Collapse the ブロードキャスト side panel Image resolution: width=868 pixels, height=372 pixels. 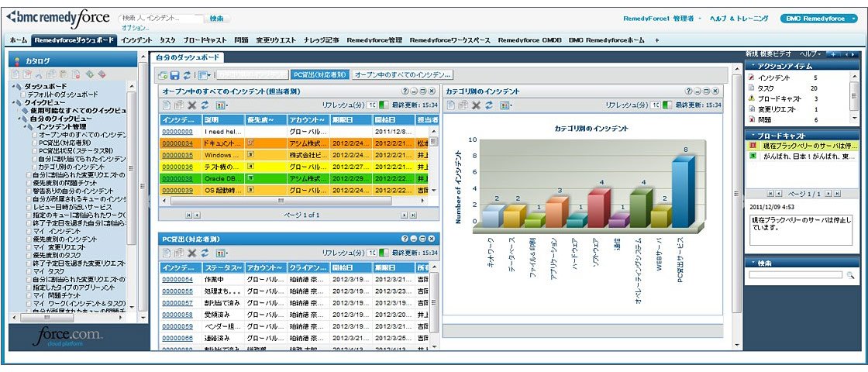(x=753, y=135)
